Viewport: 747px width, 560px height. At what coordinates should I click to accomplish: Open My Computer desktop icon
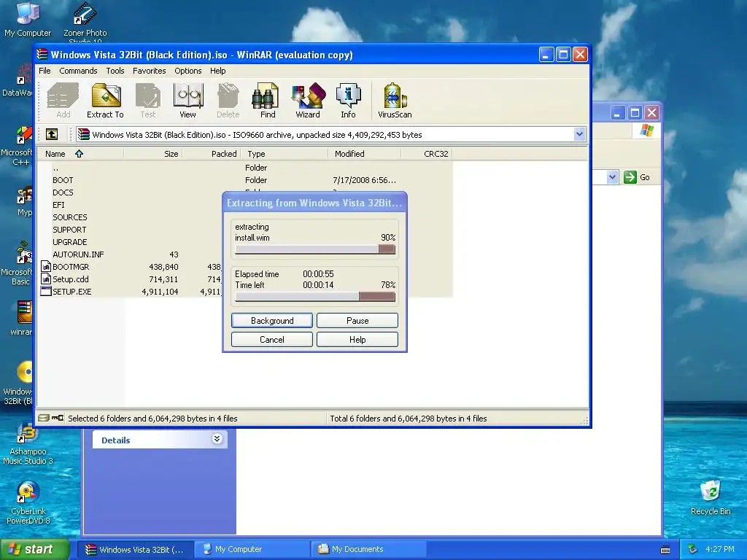(x=28, y=20)
